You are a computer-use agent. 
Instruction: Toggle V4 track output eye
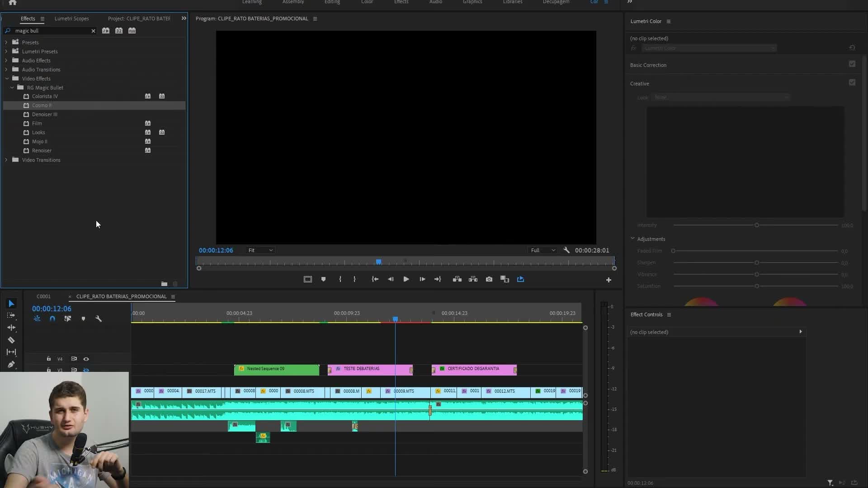click(86, 359)
